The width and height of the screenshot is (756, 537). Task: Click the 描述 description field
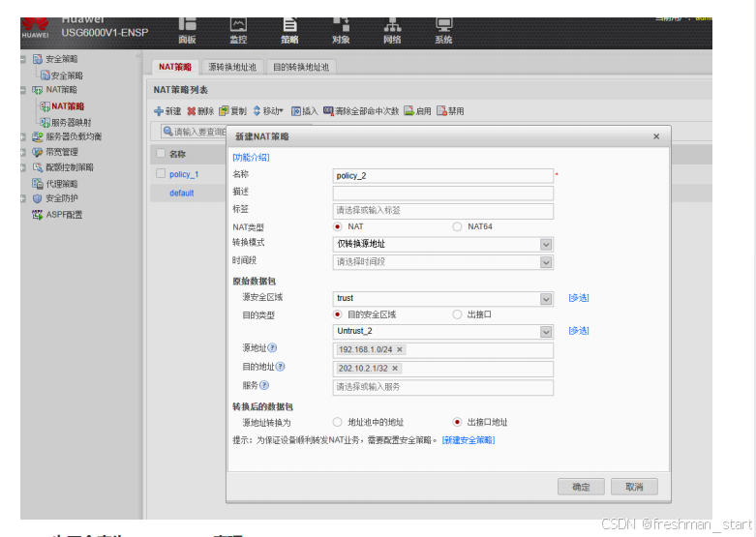click(442, 194)
